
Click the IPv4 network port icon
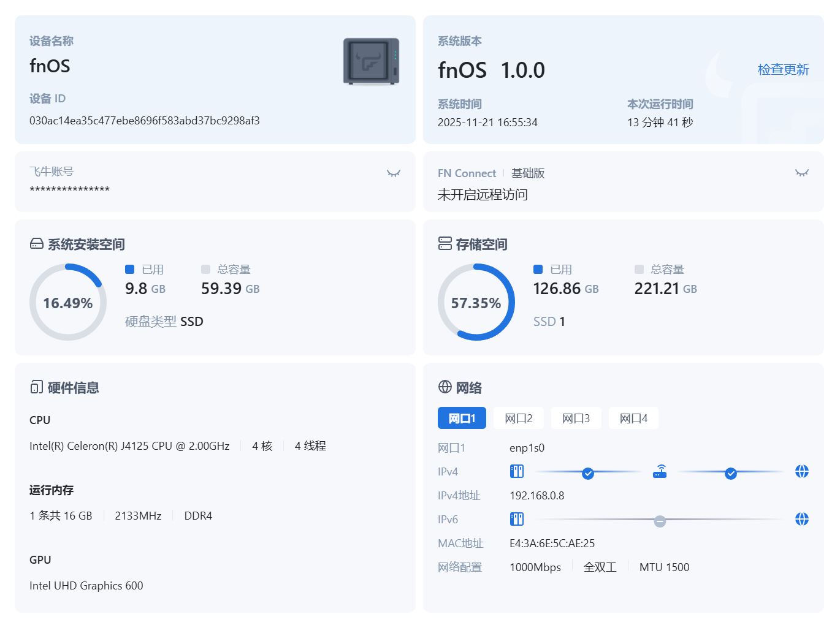517,471
